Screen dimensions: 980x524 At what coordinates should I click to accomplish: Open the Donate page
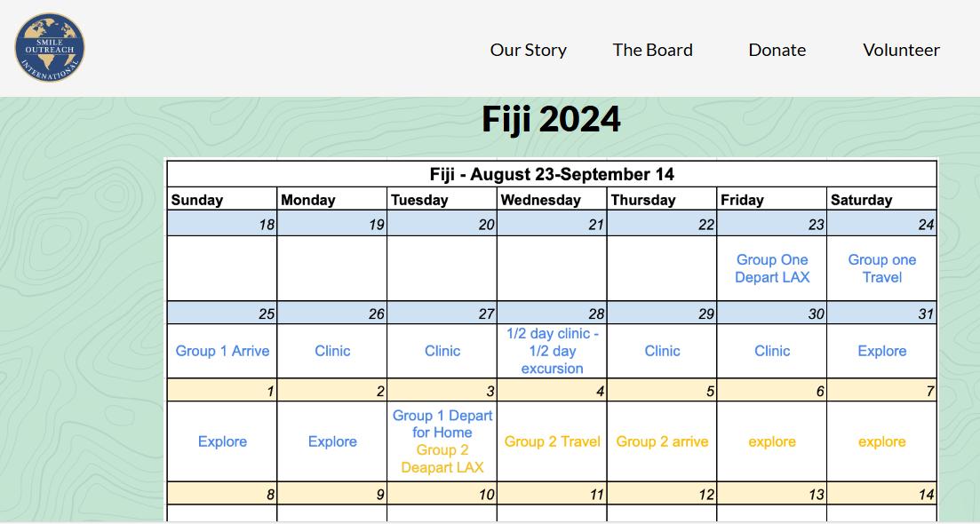point(777,50)
